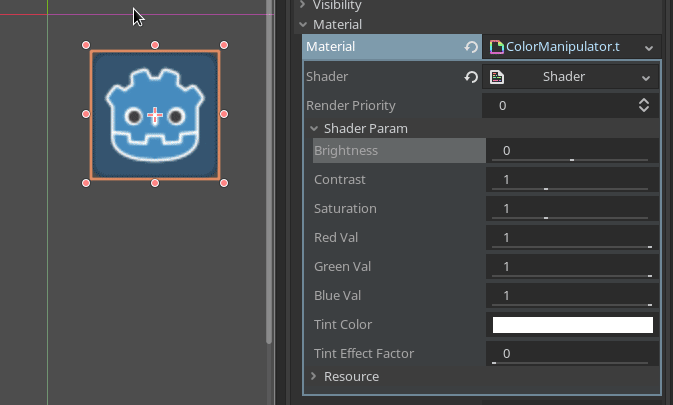Click the Shader resource button text
This screenshot has height=405, width=673.
564,76
